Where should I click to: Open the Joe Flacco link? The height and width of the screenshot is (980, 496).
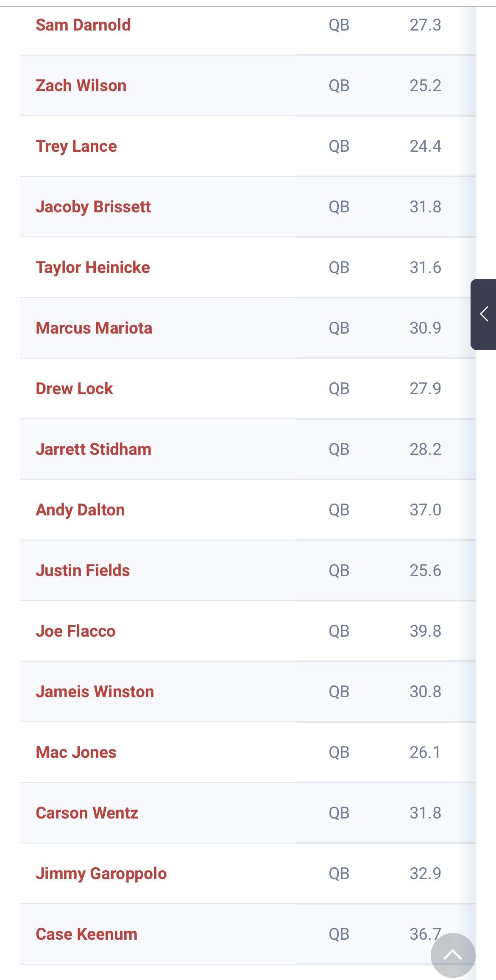tap(75, 632)
